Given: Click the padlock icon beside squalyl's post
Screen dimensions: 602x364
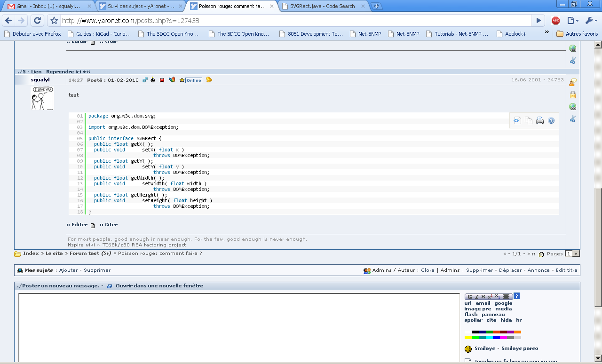Looking at the screenshot, I should pos(572,95).
